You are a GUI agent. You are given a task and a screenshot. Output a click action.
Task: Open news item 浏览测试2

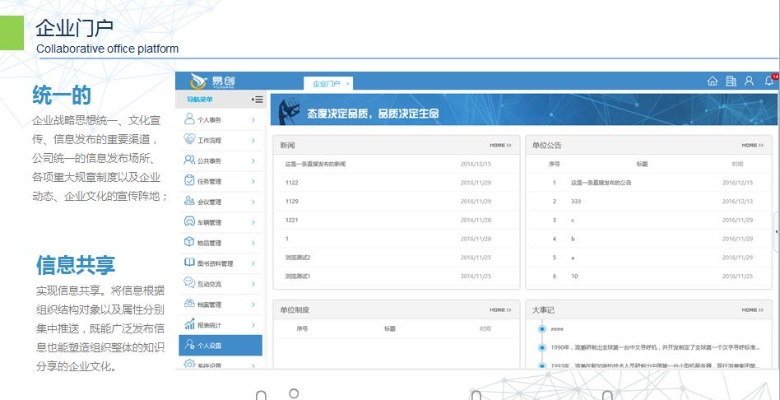coord(297,257)
